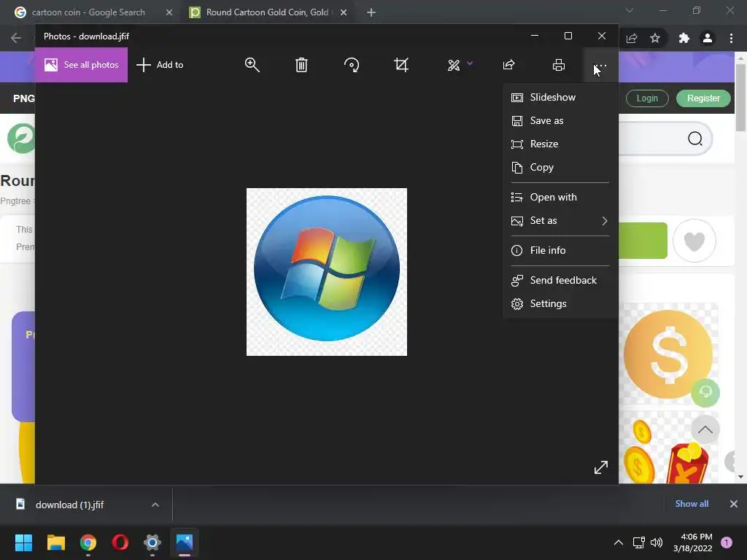Click See all photos button
The image size is (747, 560).
pyautogui.click(x=81, y=65)
